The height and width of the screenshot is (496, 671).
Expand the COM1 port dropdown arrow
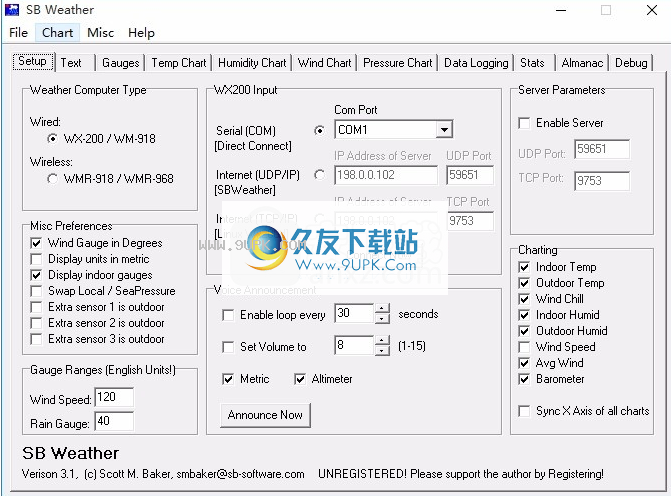click(x=444, y=130)
